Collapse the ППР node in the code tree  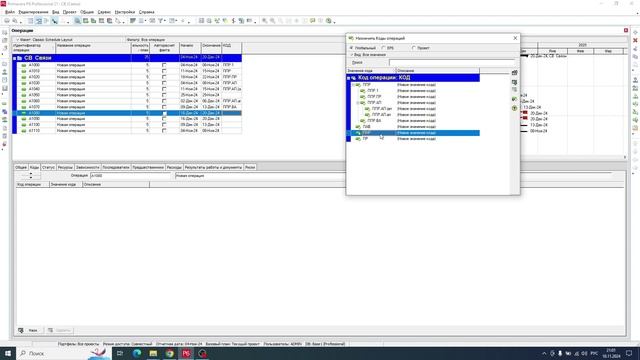pos(353,85)
